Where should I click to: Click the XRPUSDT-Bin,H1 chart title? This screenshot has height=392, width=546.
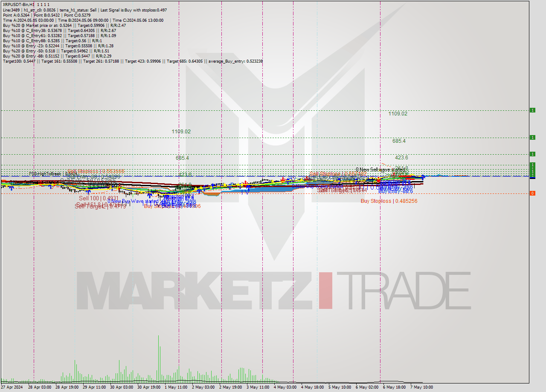(x=26, y=4)
